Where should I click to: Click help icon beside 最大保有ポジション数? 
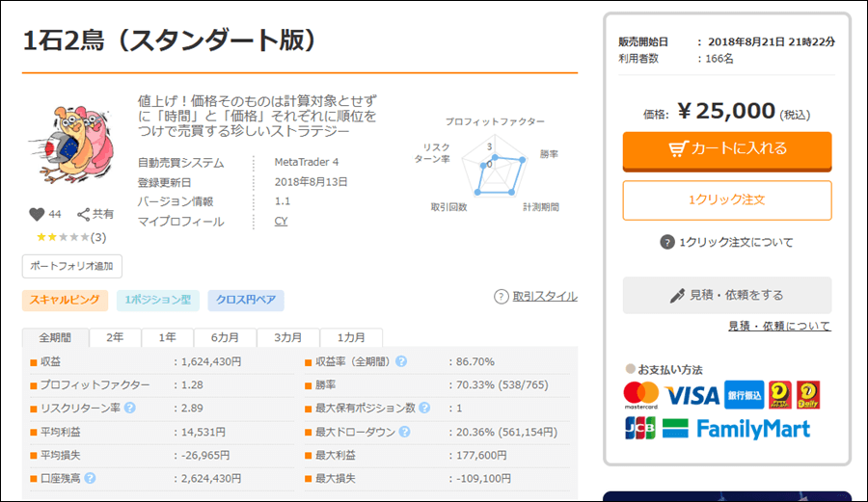(428, 409)
